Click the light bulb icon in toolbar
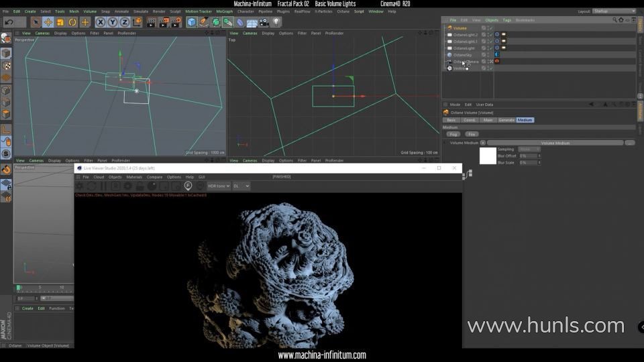 [x=276, y=22]
